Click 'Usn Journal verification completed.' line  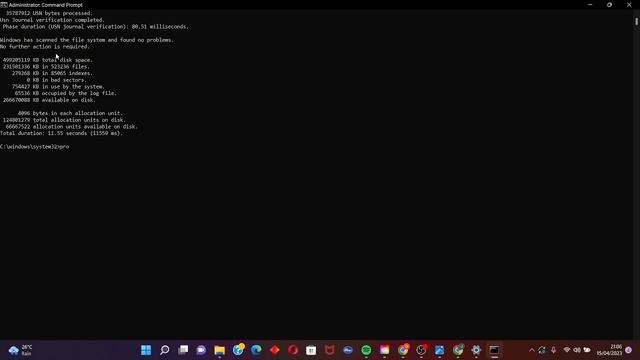click(x=52, y=20)
